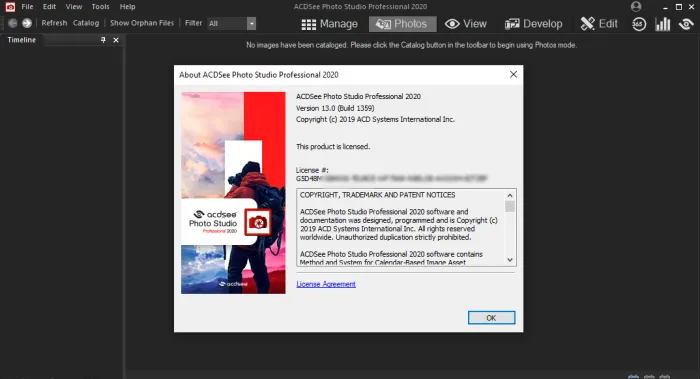700x379 pixels.
Task: Click scroll up arrow in notices box
Action: point(510,196)
